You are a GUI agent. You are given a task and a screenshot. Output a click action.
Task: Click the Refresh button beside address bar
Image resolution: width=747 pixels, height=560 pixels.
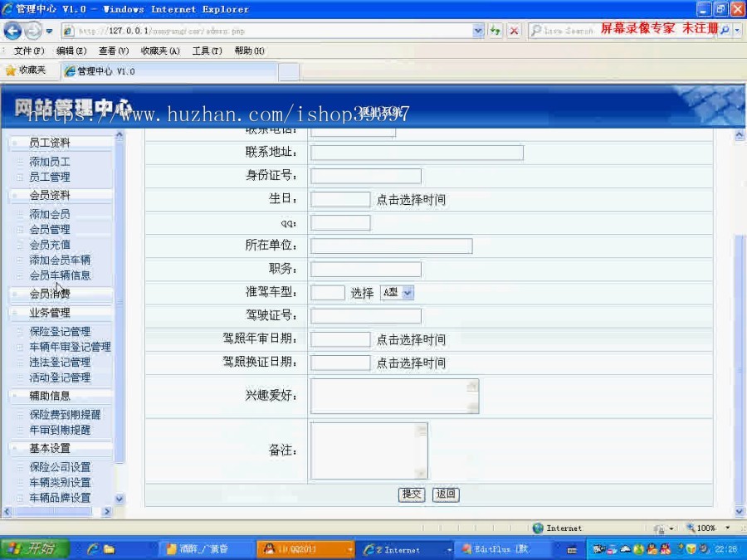coord(496,31)
